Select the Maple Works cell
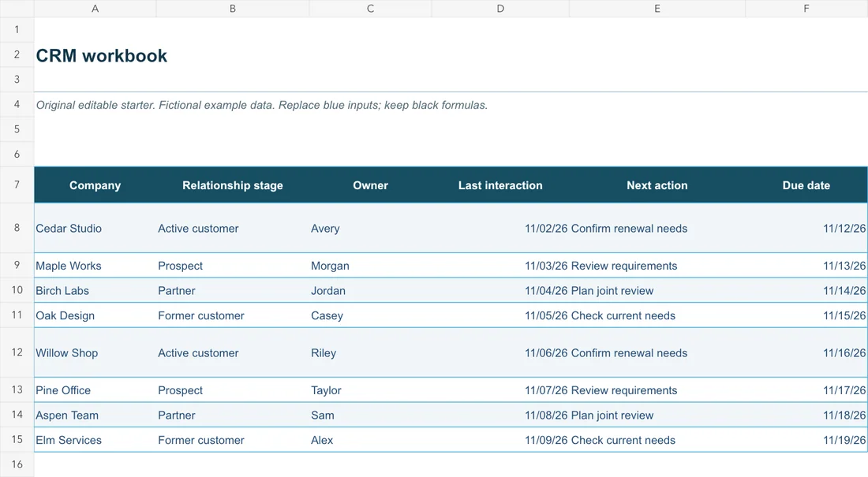 (x=95, y=266)
